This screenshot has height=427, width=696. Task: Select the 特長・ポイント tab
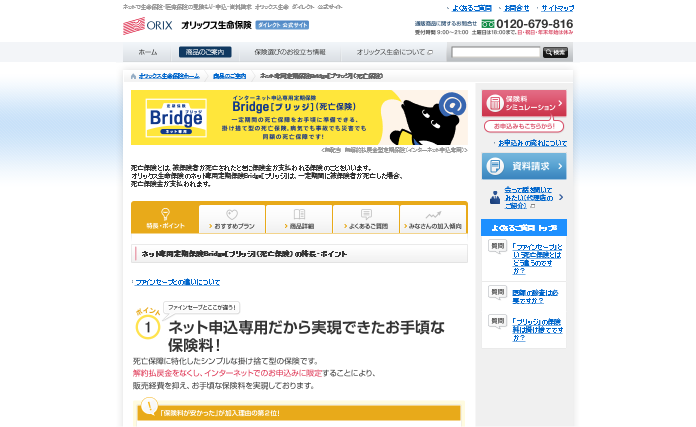[165, 218]
